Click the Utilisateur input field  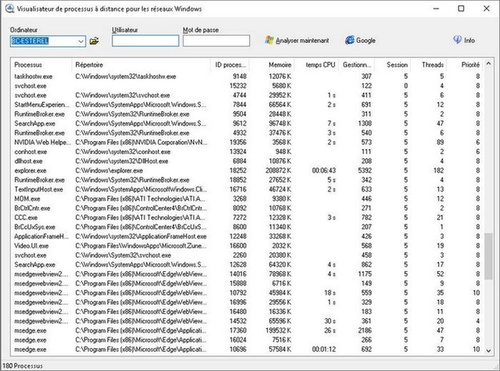[x=145, y=41]
